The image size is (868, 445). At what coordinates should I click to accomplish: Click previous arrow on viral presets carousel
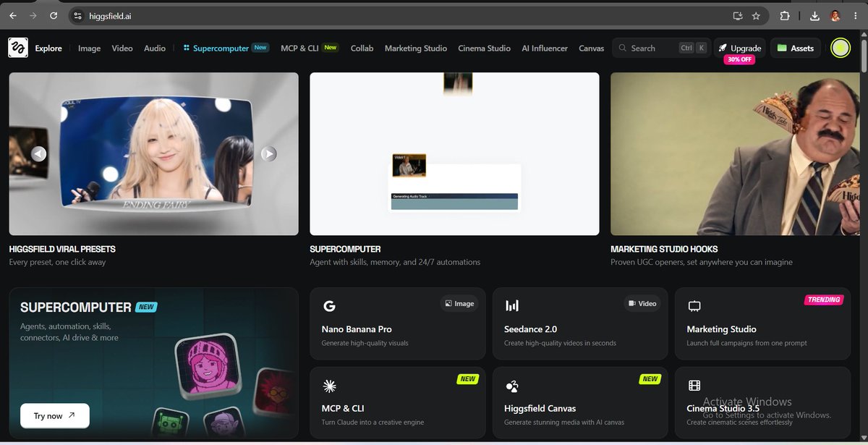[x=39, y=153]
